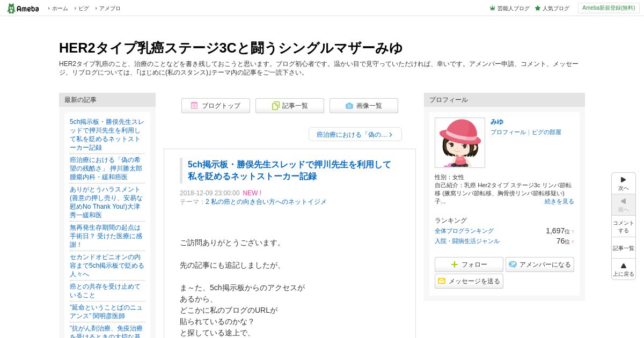Click the ランキング heading

[x=451, y=221]
